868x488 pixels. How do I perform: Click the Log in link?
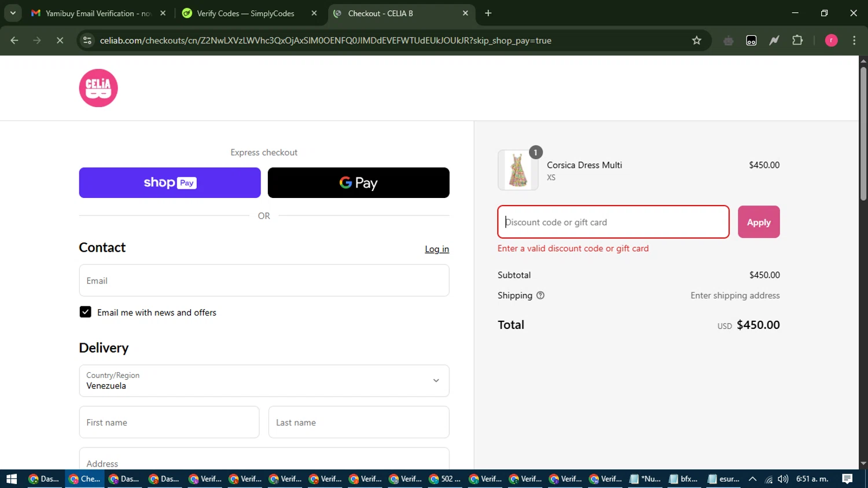[x=437, y=249]
